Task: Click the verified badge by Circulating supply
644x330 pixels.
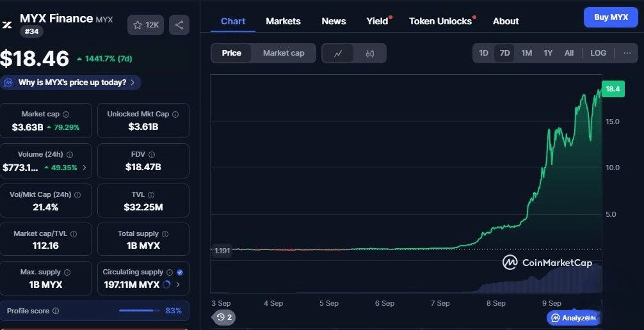Action: point(180,272)
